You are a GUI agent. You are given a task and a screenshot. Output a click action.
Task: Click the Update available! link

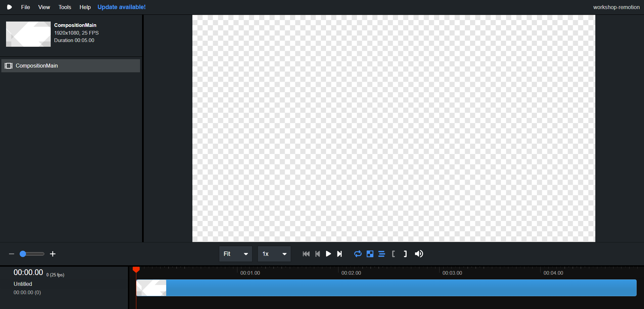122,7
